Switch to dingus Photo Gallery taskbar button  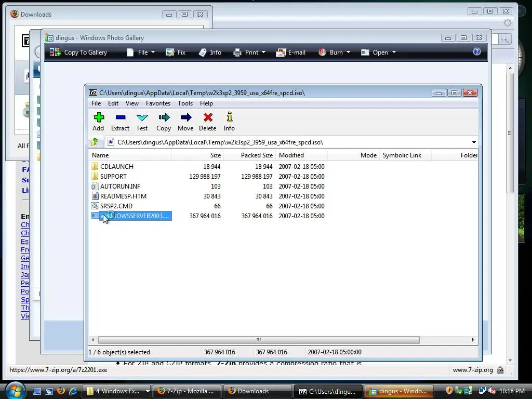(398, 391)
